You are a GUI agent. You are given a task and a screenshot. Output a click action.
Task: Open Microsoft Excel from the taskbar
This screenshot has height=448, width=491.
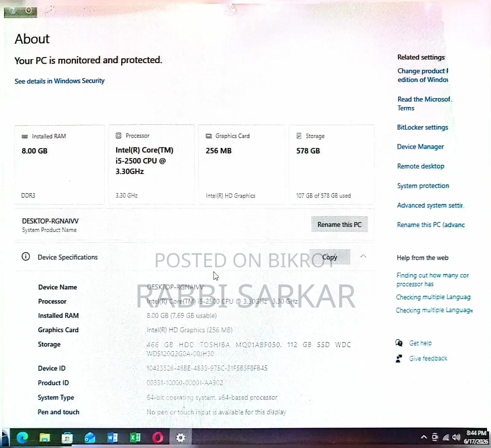[x=135, y=437]
